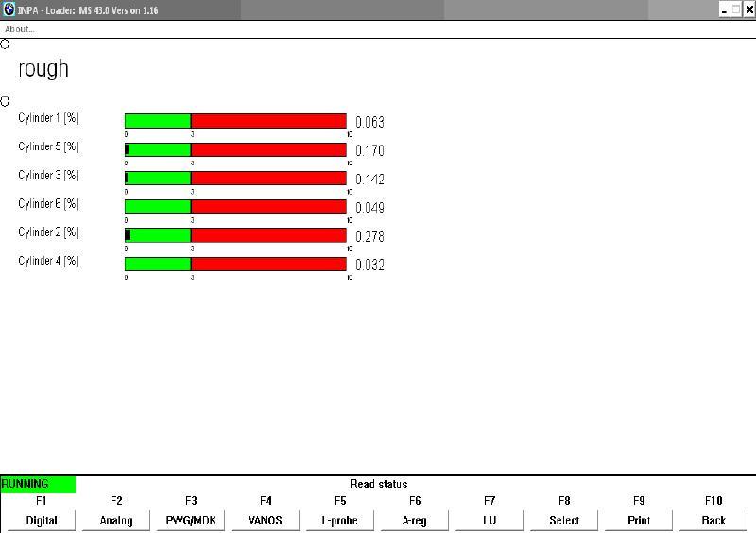The height and width of the screenshot is (533, 756).
Task: Print the readings with F9 Print
Action: pos(639,520)
